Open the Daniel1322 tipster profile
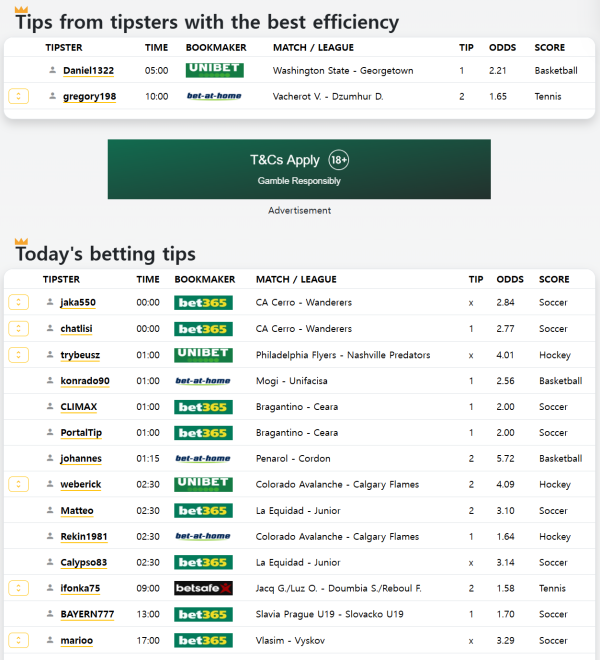 click(x=88, y=71)
